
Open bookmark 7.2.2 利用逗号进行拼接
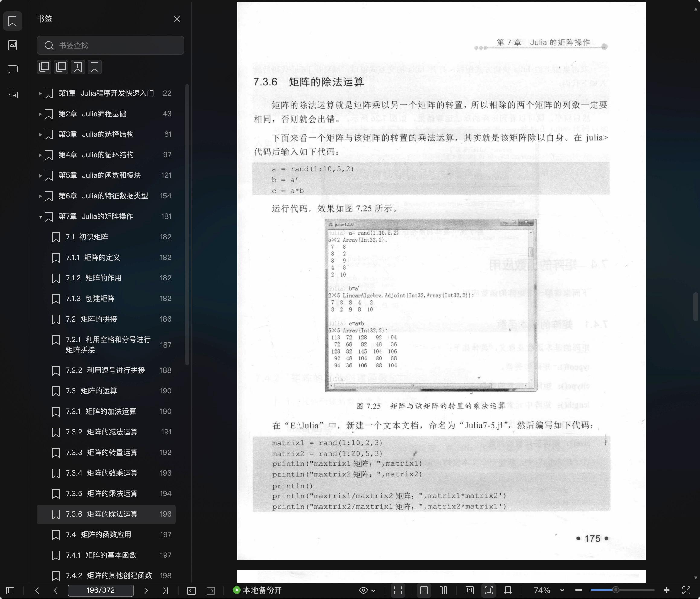106,371
